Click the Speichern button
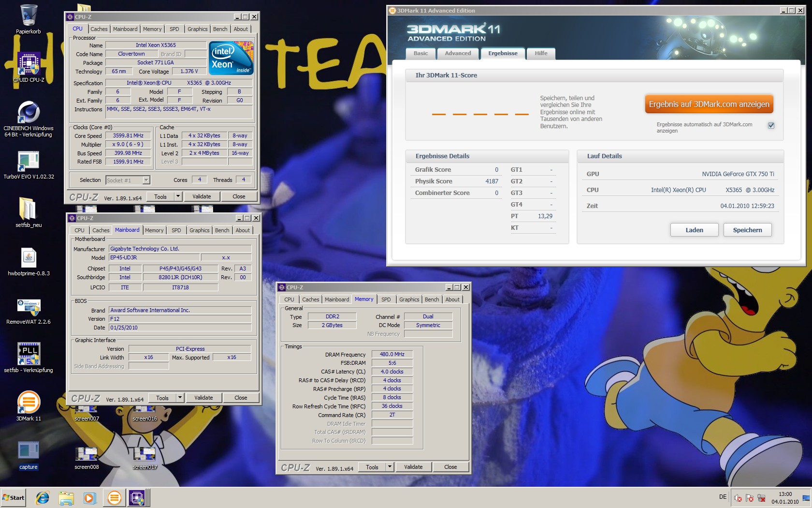812x508 pixels. coord(747,230)
